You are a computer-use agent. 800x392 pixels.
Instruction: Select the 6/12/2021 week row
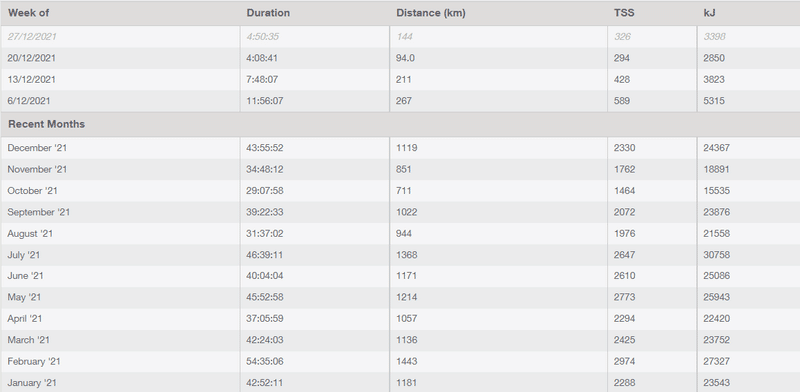coord(400,101)
